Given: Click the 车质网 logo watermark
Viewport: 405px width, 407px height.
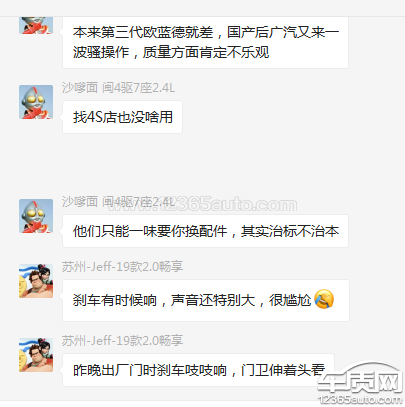Looking at the screenshot, I should pos(359,382).
